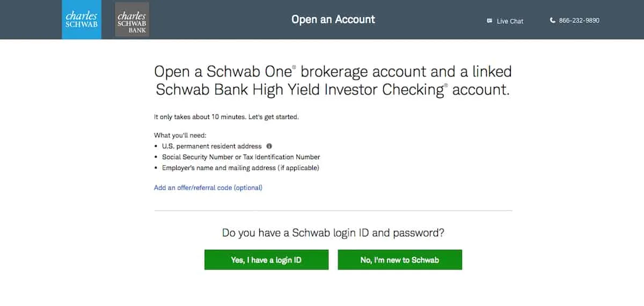Open the info icon beside resident address
The height and width of the screenshot is (306, 644).
pyautogui.click(x=269, y=146)
